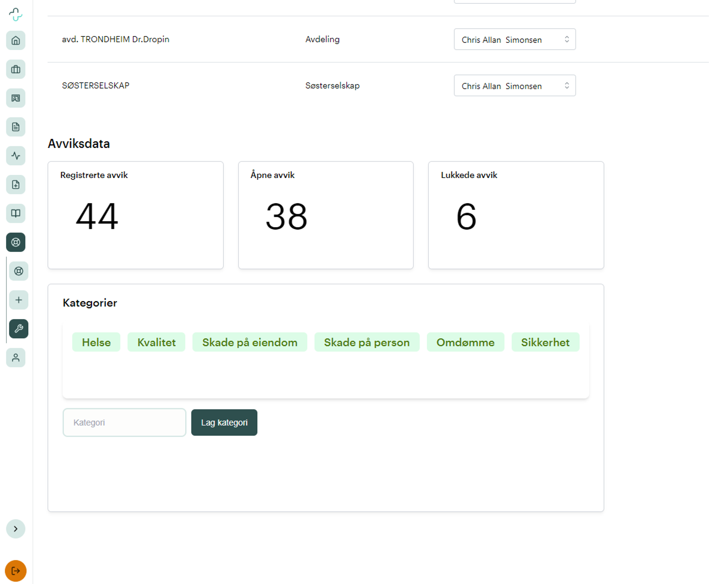Viewport: 728px width, 584px height.
Task: Click the 'Avdeling' type cell
Action: 322,39
